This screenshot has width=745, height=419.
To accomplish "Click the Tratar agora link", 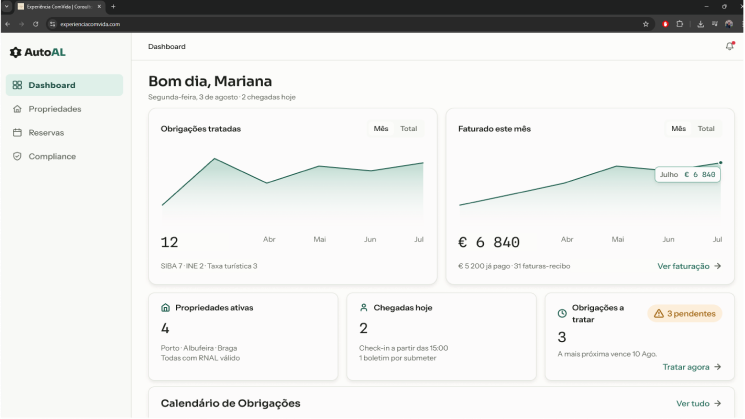I will pyautogui.click(x=692, y=367).
